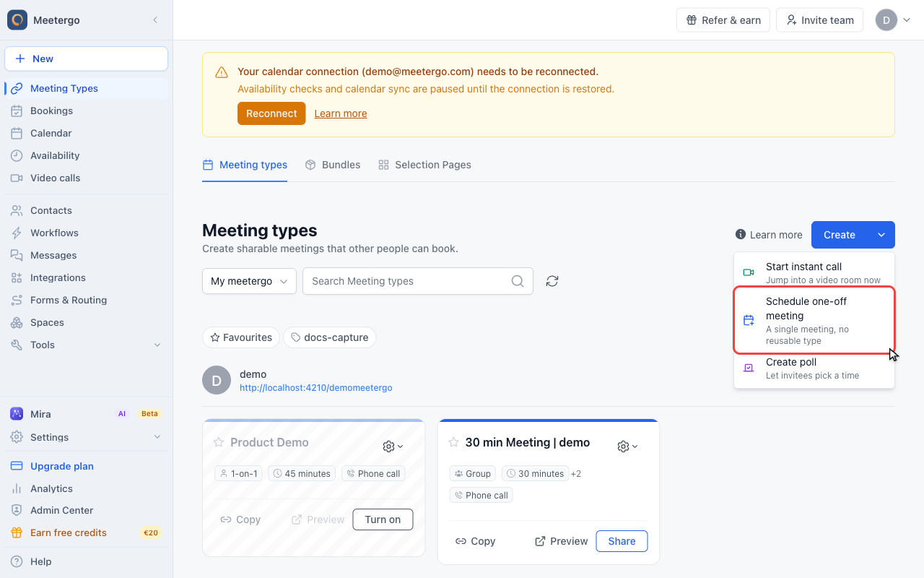Click Preview on the 30 min Meeting card

point(561,541)
